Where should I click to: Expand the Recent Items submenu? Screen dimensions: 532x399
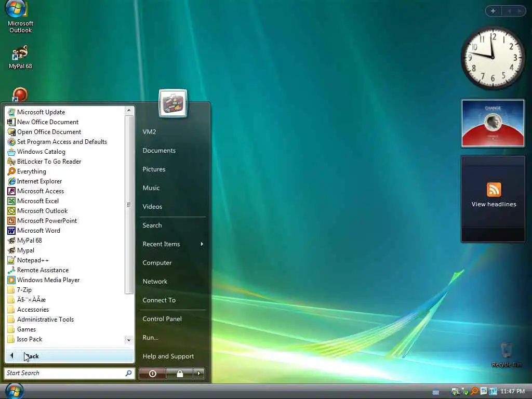(172, 244)
